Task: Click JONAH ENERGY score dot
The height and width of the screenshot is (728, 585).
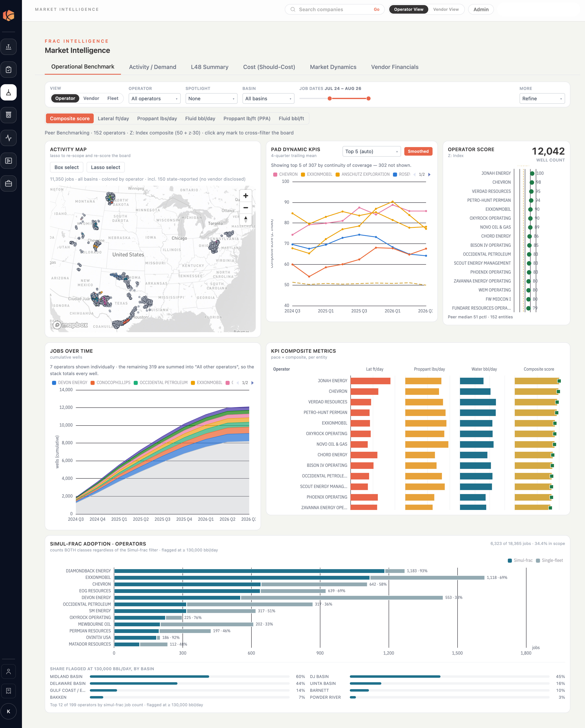Action: pos(532,174)
